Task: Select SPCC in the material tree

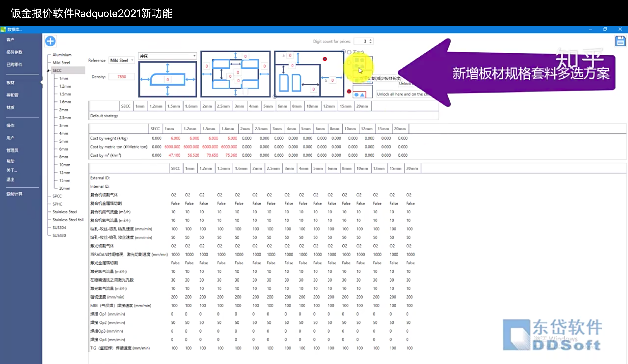Action: point(57,196)
